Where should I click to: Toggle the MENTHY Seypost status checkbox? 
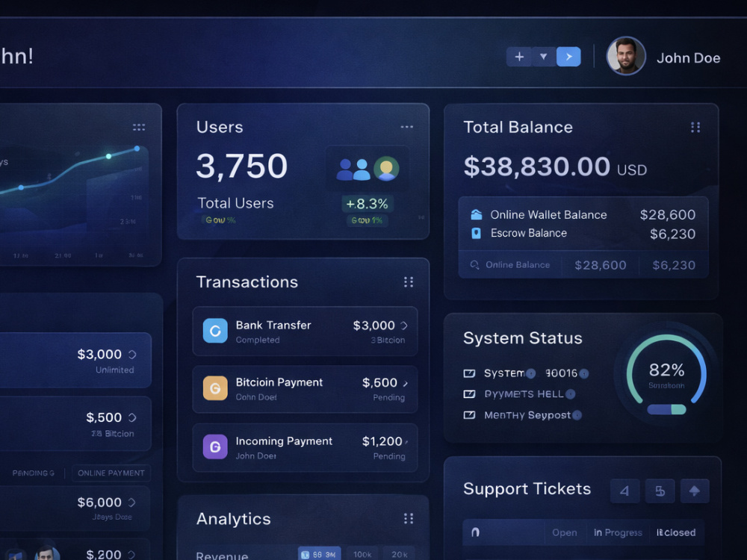(469, 414)
